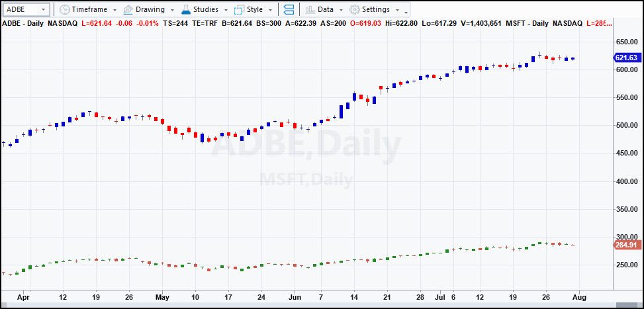
Task: Click the 'Jun' date axis label
Action: coord(295,296)
